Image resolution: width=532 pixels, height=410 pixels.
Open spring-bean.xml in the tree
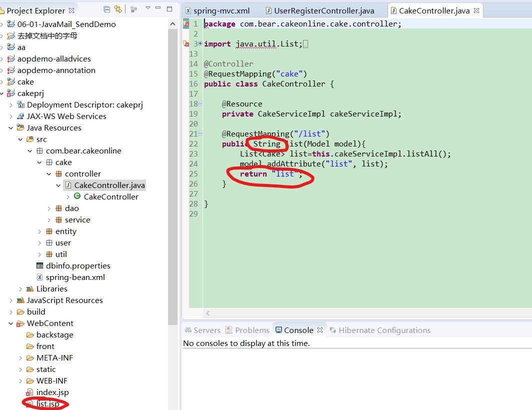[x=75, y=277]
